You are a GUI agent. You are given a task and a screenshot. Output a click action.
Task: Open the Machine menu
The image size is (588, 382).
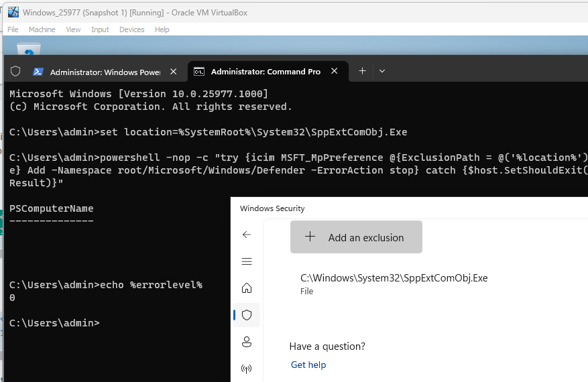click(42, 29)
